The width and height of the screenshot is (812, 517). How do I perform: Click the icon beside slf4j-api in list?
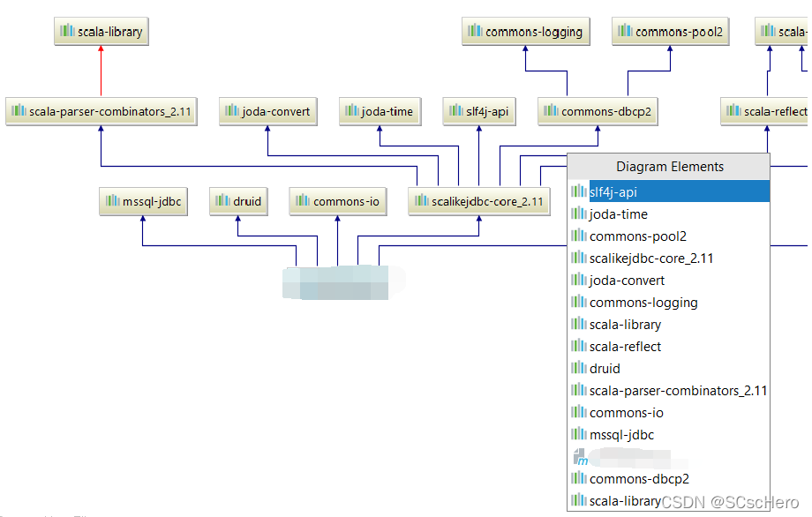(x=579, y=191)
